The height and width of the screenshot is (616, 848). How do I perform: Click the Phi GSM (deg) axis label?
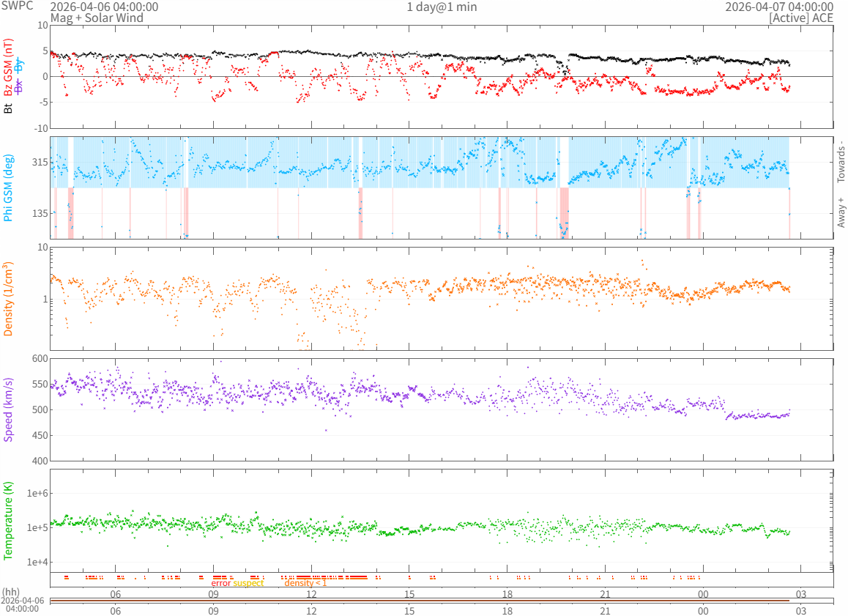click(9, 188)
